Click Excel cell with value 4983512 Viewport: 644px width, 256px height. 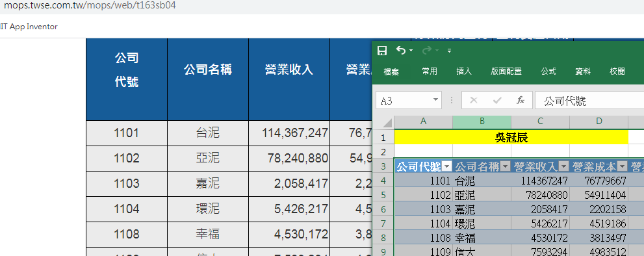[x=599, y=251]
